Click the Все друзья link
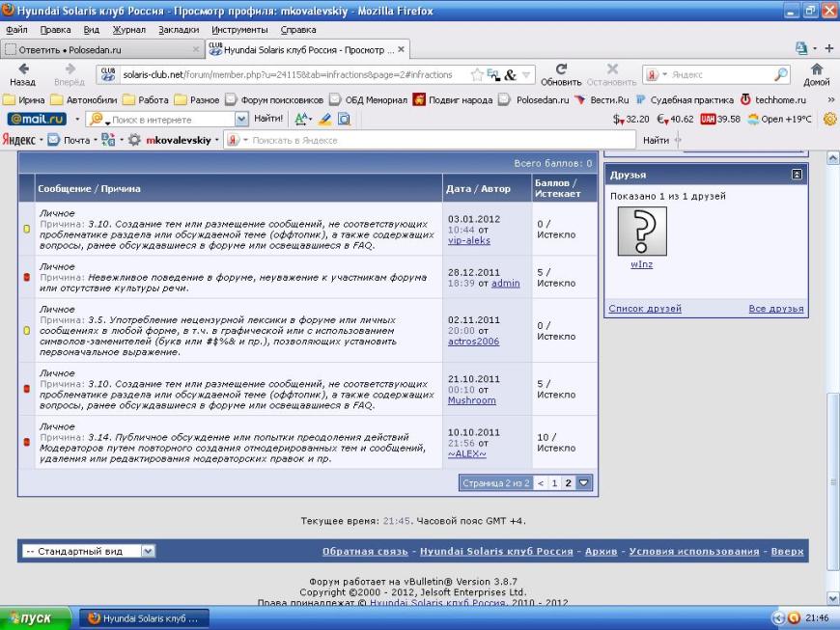The image size is (840, 630). (x=775, y=309)
